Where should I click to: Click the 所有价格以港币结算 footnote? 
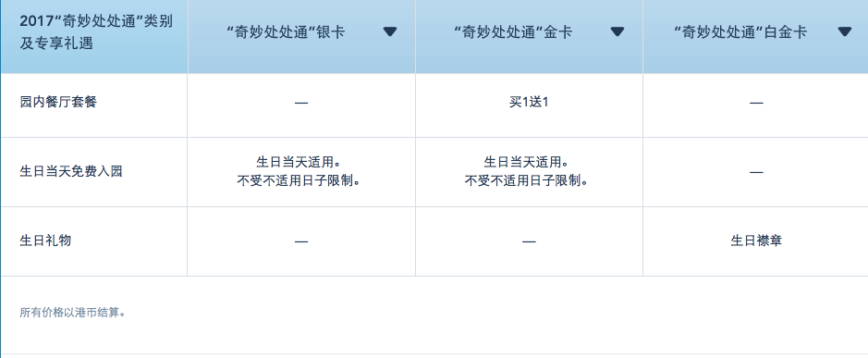tap(72, 313)
